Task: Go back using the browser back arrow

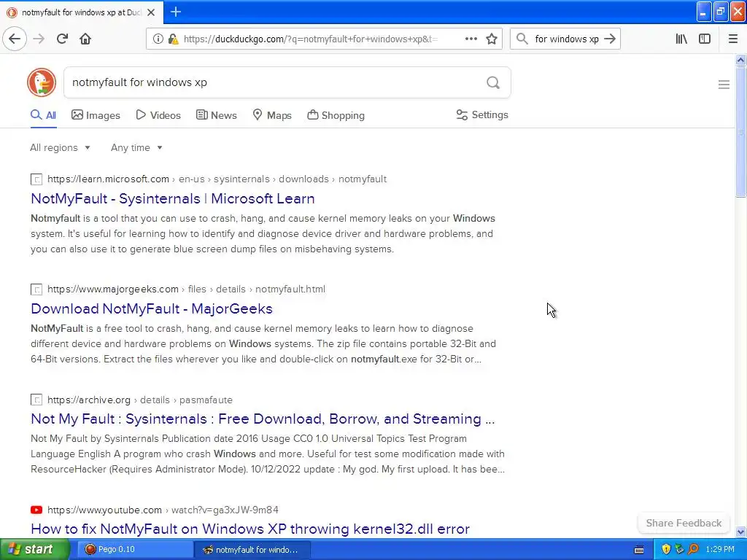Action: (15, 39)
